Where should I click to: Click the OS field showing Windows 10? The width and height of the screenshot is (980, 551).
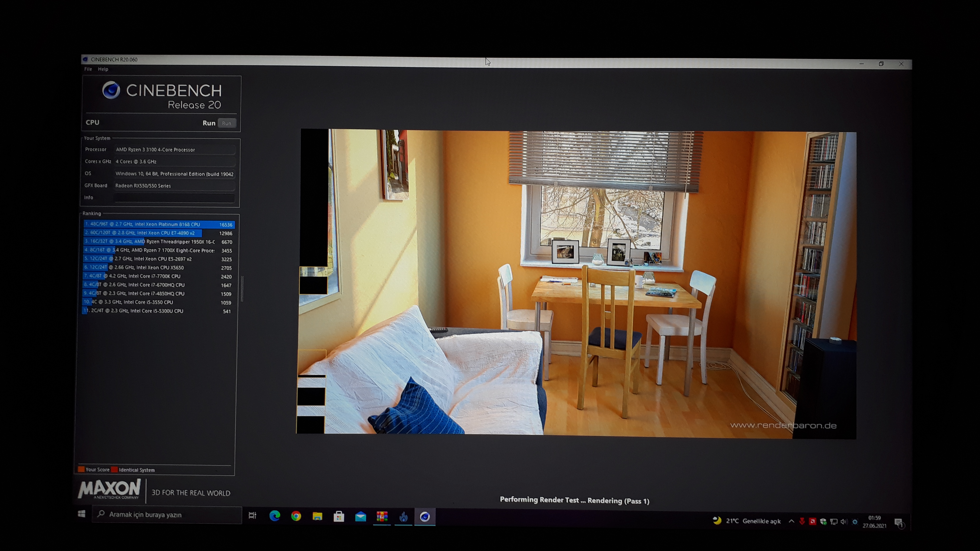[175, 174]
